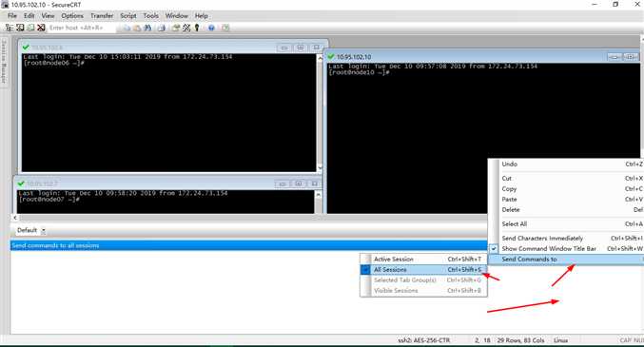Click the Paste icon in the toolbar

click(137, 28)
